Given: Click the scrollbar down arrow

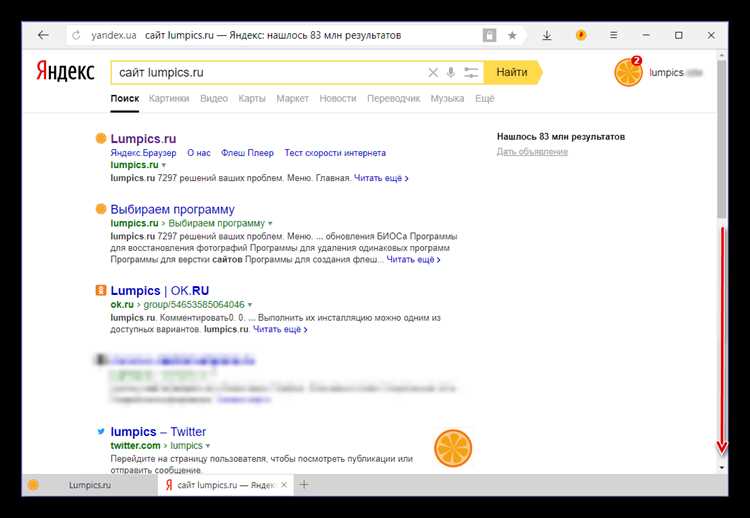Looking at the screenshot, I should (x=722, y=468).
